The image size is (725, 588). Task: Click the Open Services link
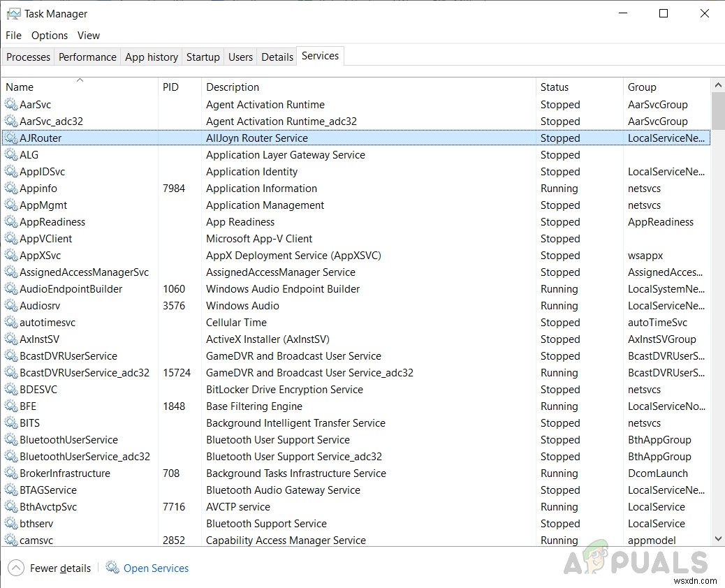[x=156, y=568]
